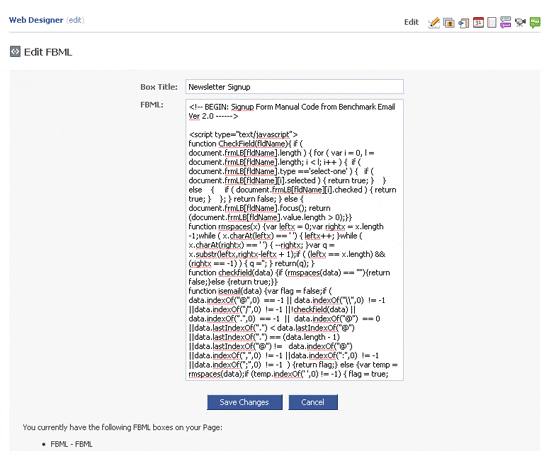Open the Web Designer page link
The height and width of the screenshot is (454, 550).
(36, 20)
